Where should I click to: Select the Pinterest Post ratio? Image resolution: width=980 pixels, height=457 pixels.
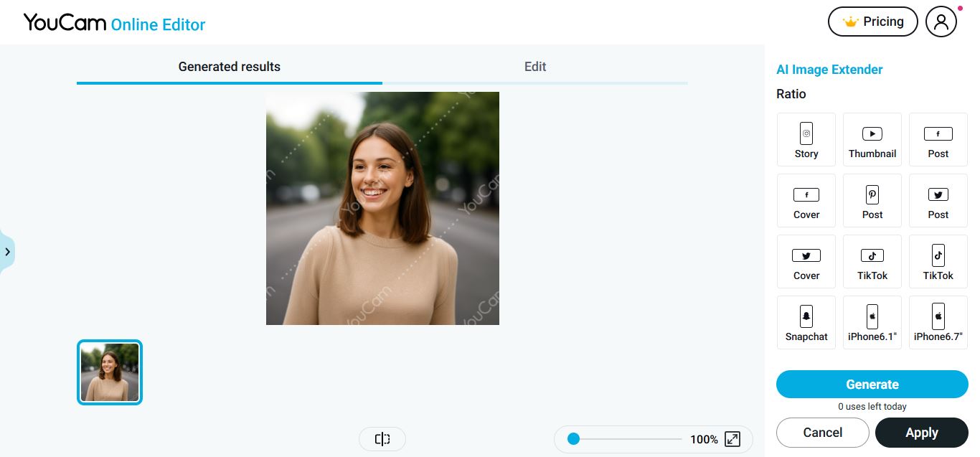pyautogui.click(x=872, y=200)
